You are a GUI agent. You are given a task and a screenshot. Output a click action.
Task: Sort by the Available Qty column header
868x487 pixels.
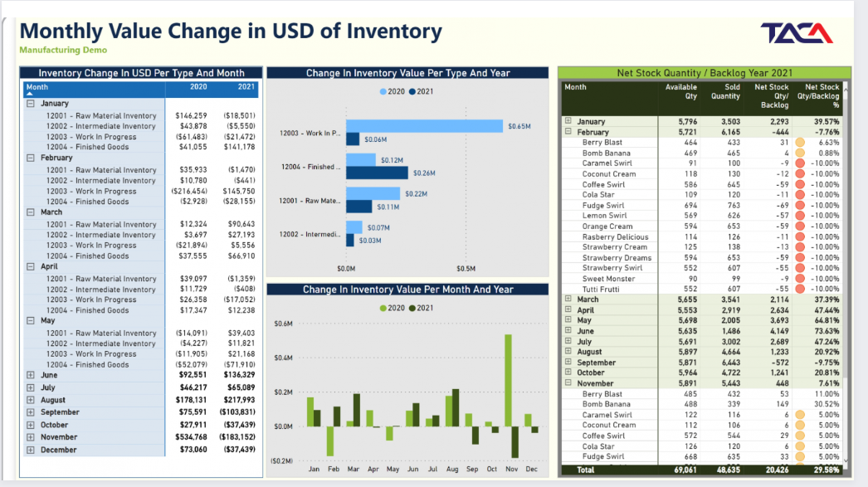point(681,91)
